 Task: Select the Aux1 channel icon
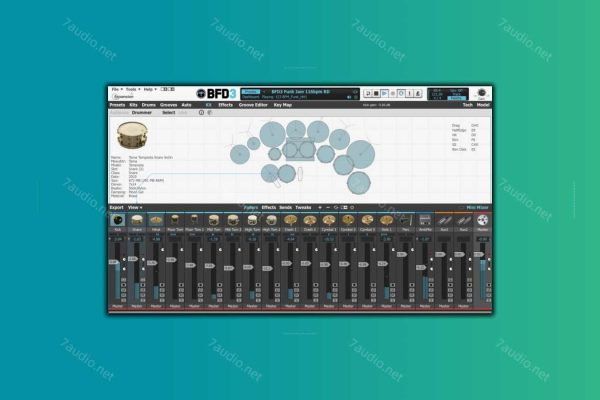click(x=444, y=220)
